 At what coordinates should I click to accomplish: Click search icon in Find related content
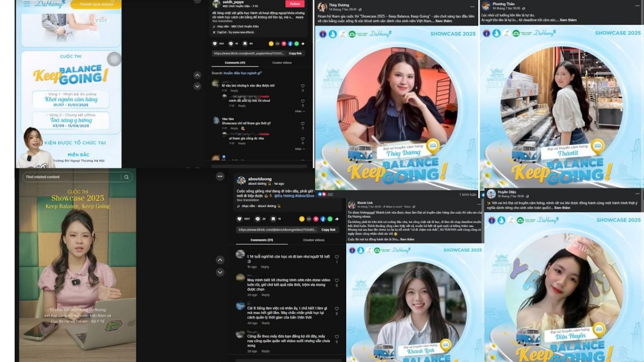coord(126,177)
